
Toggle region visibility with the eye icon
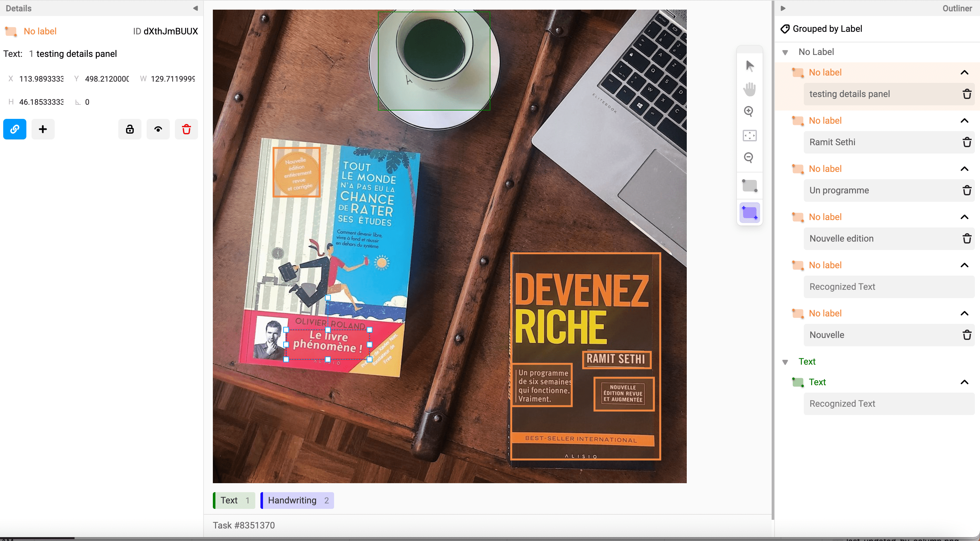158,130
